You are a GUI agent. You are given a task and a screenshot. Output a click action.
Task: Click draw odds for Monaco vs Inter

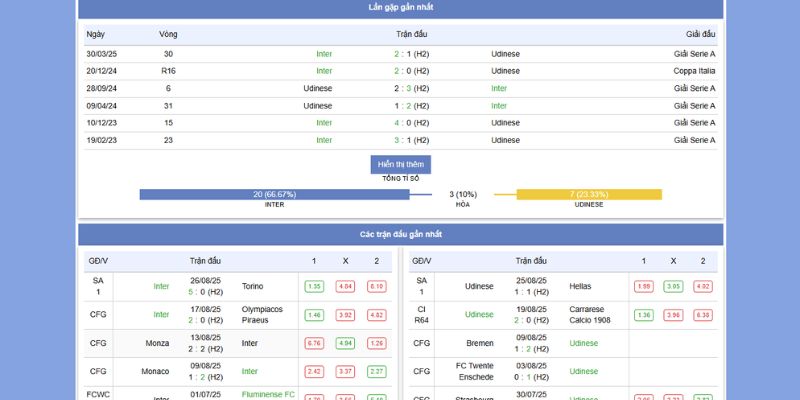tap(345, 371)
